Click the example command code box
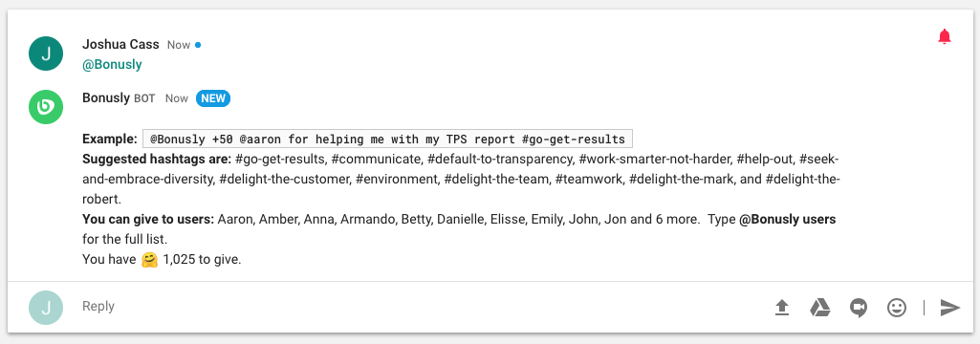This screenshot has height=344, width=980. pos(387,139)
